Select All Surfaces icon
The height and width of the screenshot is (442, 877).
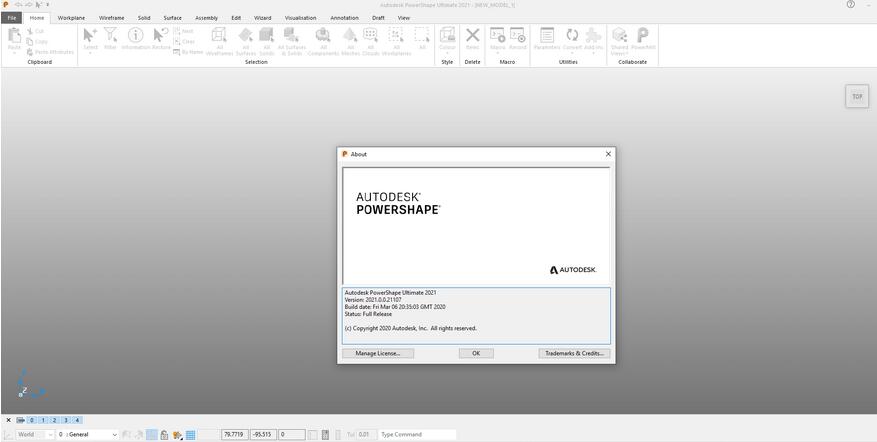(245, 35)
